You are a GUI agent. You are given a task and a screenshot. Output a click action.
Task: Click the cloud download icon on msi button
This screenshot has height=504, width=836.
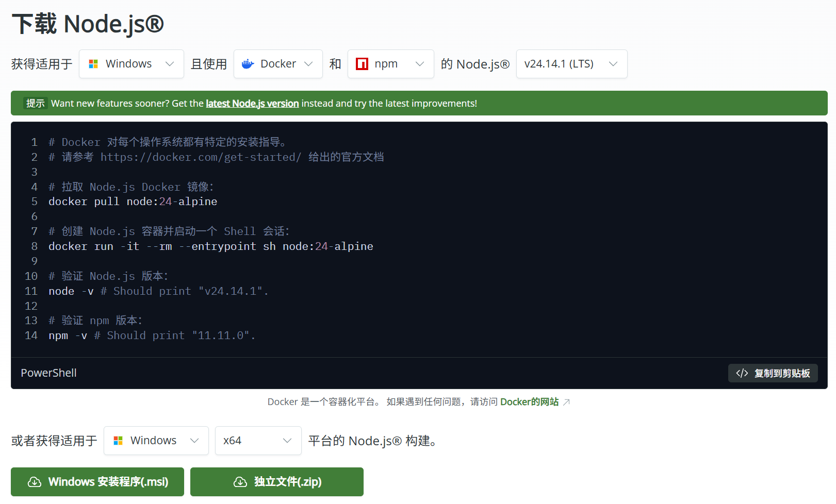[35, 482]
